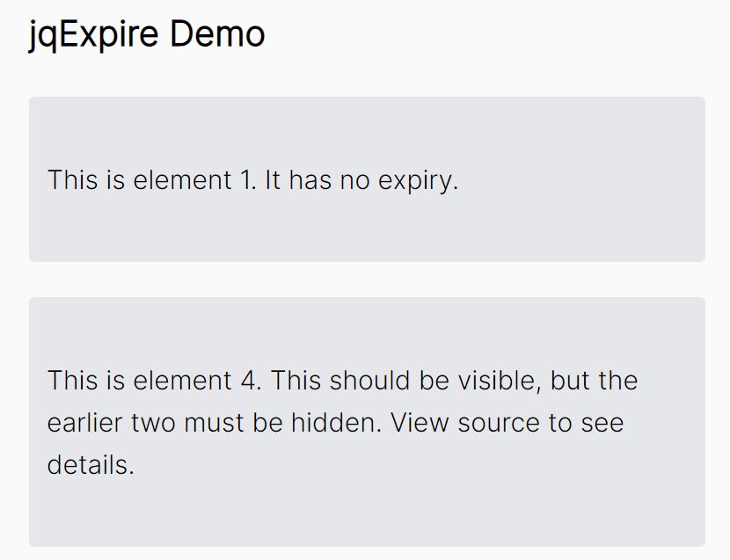Click the word "source" in element 4
The image size is (730, 560).
[x=499, y=424]
